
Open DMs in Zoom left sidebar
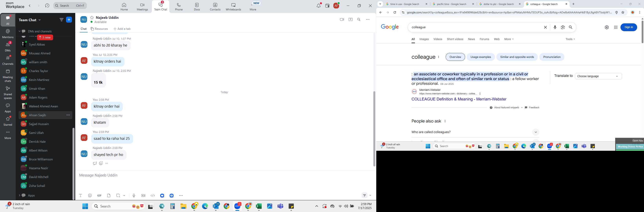tap(8, 47)
